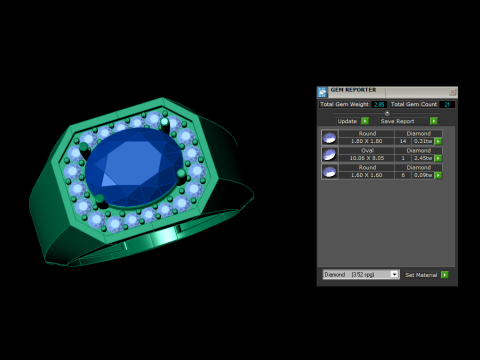Click the Total Gem Count value 21

click(447, 104)
